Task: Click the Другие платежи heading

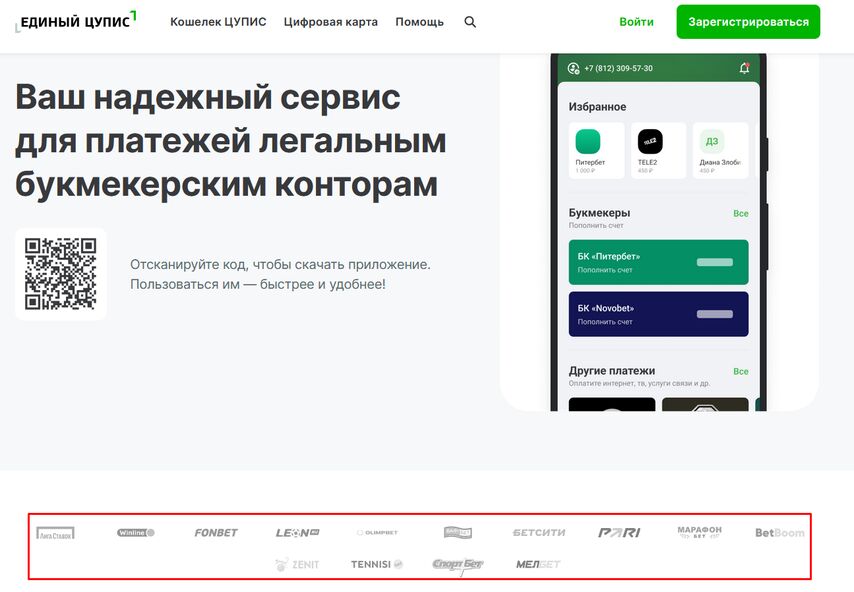Action: 612,371
